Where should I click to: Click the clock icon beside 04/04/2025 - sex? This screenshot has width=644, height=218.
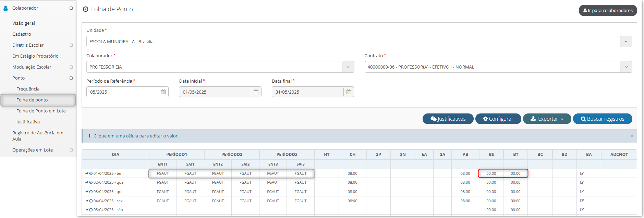coord(91,201)
